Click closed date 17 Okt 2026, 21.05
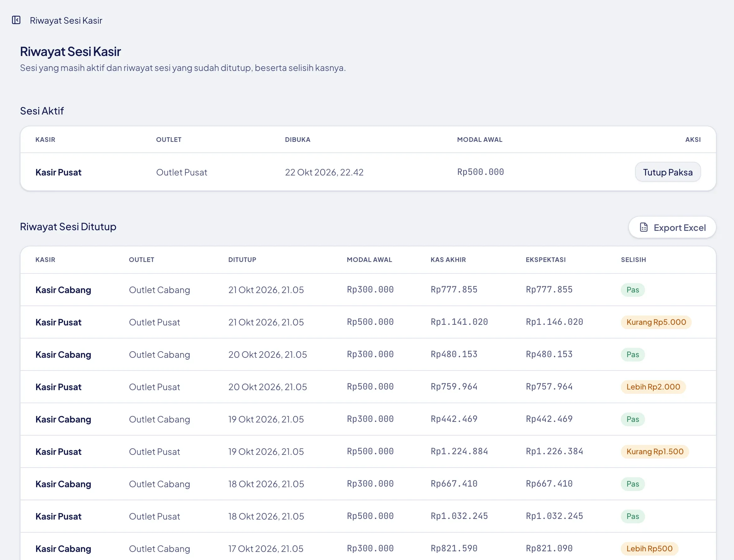734x560 pixels. tap(266, 548)
